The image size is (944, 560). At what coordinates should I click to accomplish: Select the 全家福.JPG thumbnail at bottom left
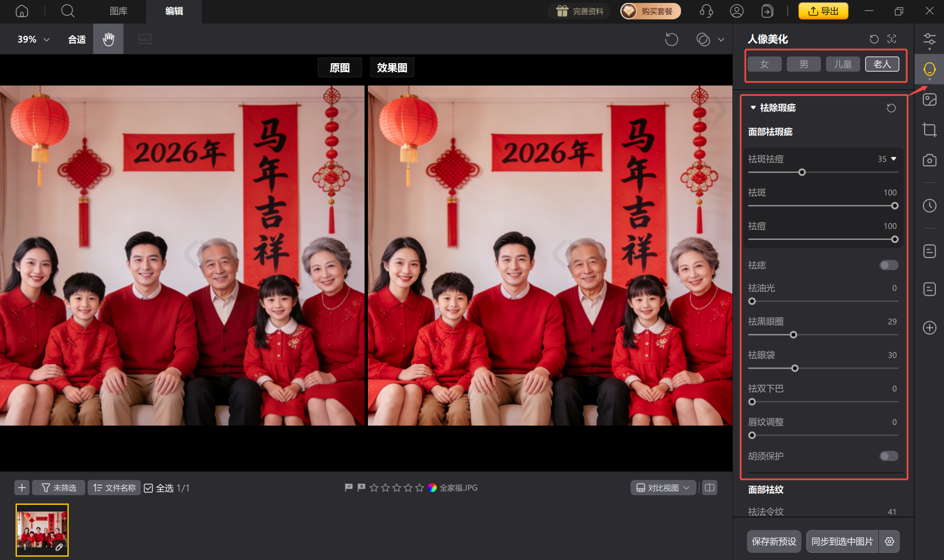(x=41, y=530)
